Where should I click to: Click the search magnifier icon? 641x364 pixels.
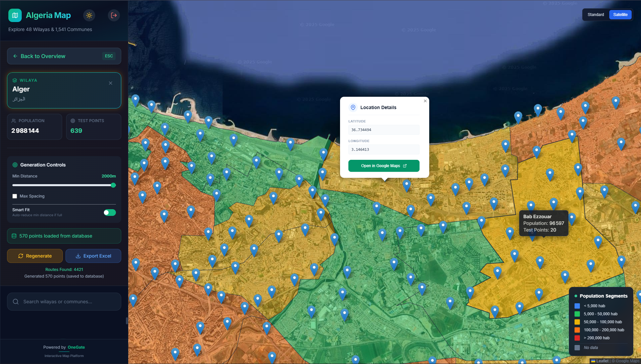pyautogui.click(x=16, y=302)
